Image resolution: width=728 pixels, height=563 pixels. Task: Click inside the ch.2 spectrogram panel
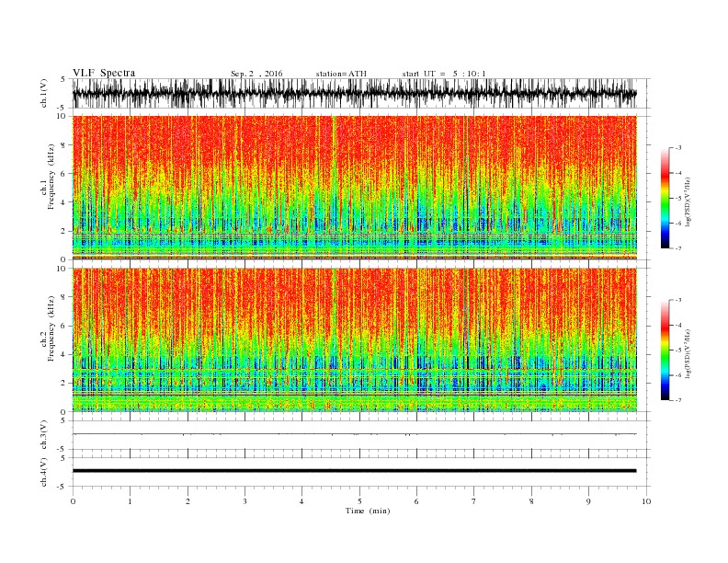pyautogui.click(x=354, y=339)
